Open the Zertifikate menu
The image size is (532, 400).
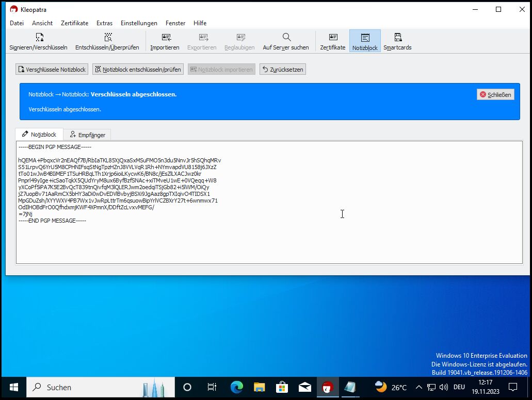pyautogui.click(x=74, y=23)
